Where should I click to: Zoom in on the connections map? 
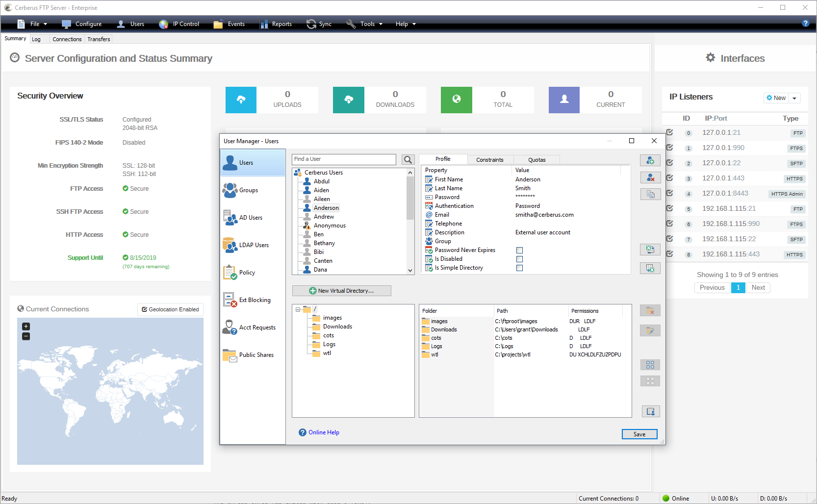(x=26, y=327)
